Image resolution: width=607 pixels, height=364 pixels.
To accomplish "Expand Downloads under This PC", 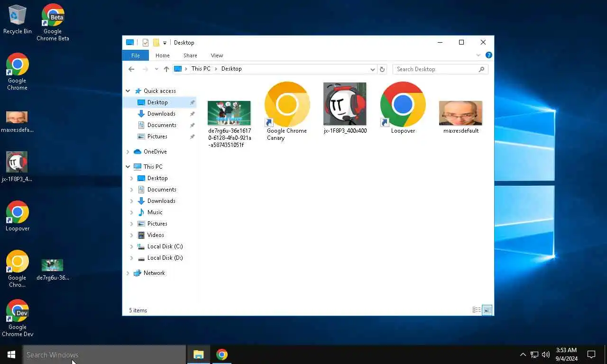I will 131,201.
